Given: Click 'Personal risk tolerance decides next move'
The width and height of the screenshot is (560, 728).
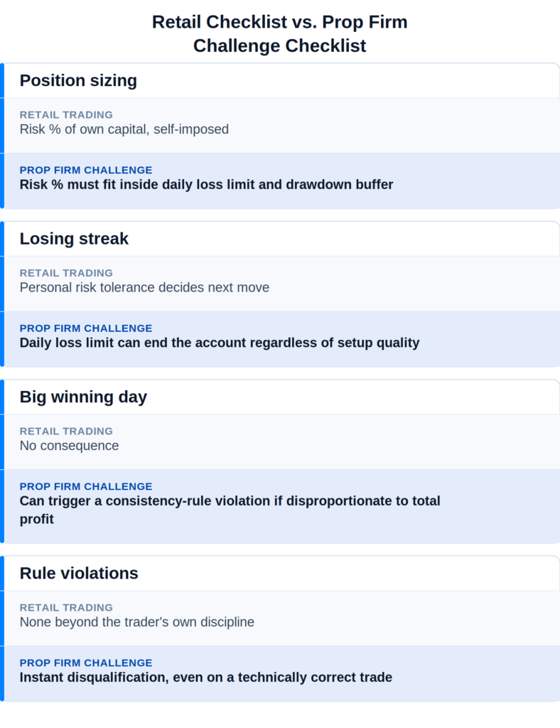Looking at the screenshot, I should [144, 287].
